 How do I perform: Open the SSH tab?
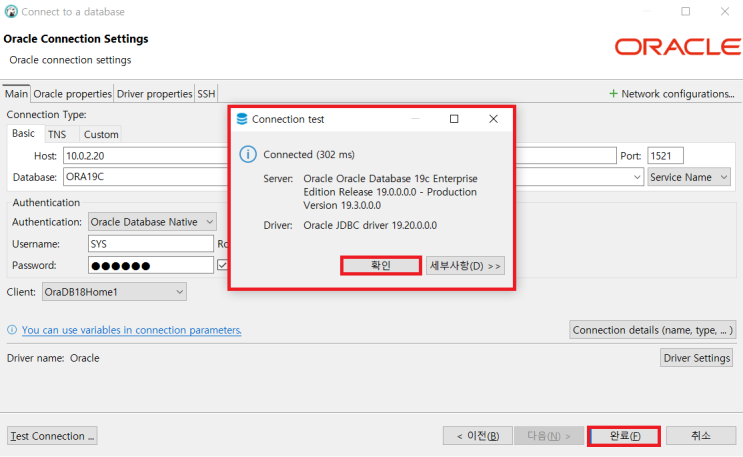(206, 94)
